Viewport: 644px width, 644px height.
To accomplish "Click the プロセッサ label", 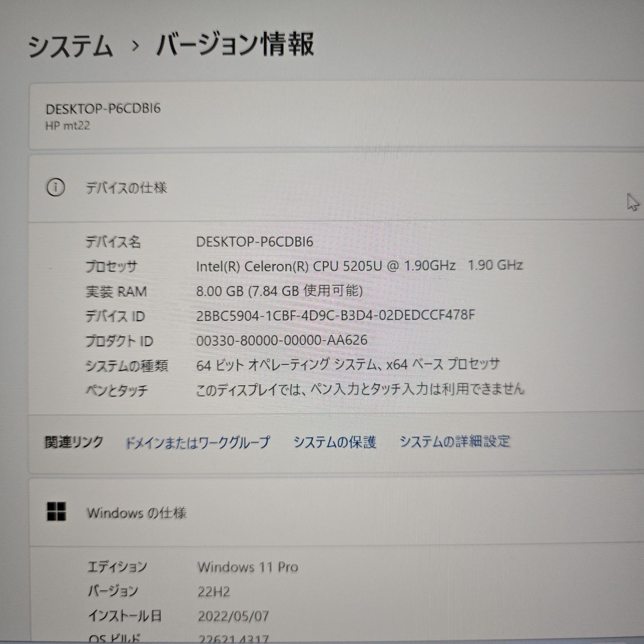I will click(x=111, y=266).
